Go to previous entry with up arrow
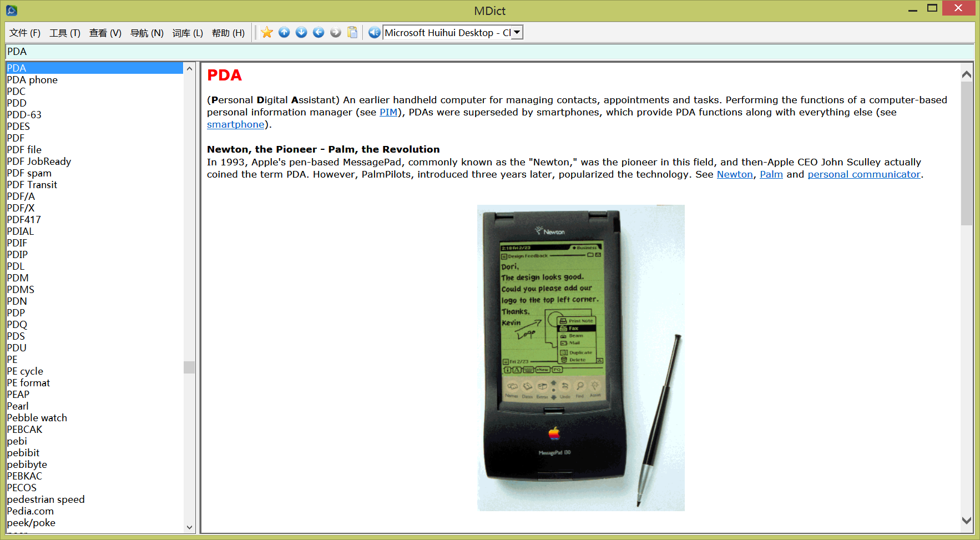The height and width of the screenshot is (540, 980). (284, 33)
